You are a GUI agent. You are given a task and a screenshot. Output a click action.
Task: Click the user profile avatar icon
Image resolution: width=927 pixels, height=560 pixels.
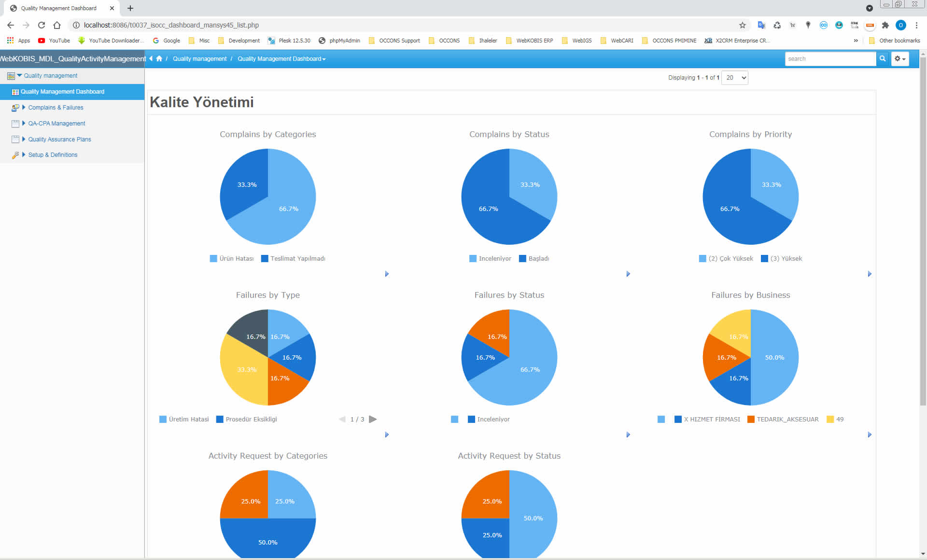point(901,25)
